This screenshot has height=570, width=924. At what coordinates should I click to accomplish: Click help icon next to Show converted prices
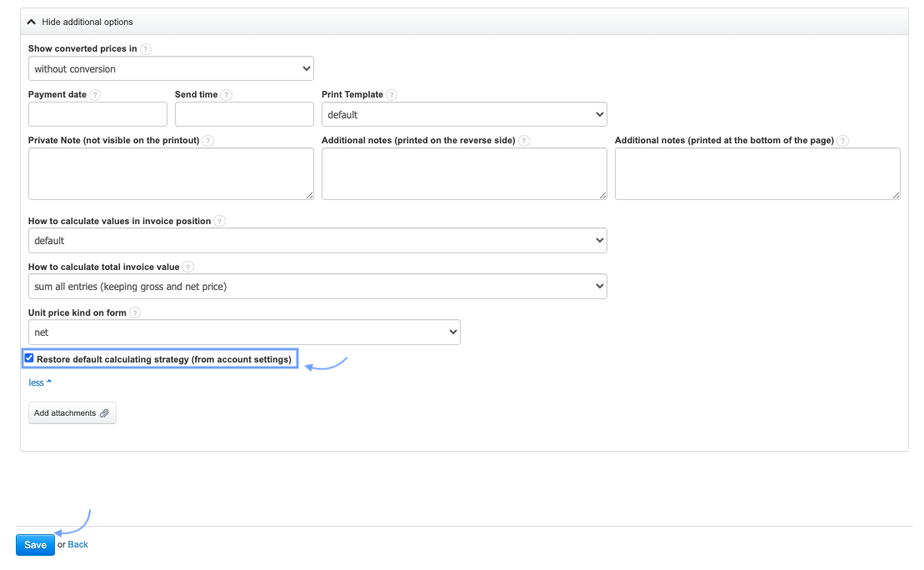146,49
